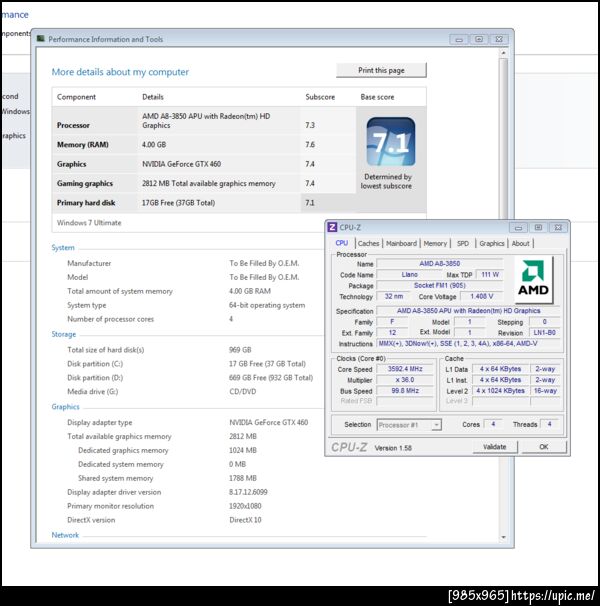The width and height of the screenshot is (600, 606).
Task: Click the Processor row label
Action: [x=73, y=125]
